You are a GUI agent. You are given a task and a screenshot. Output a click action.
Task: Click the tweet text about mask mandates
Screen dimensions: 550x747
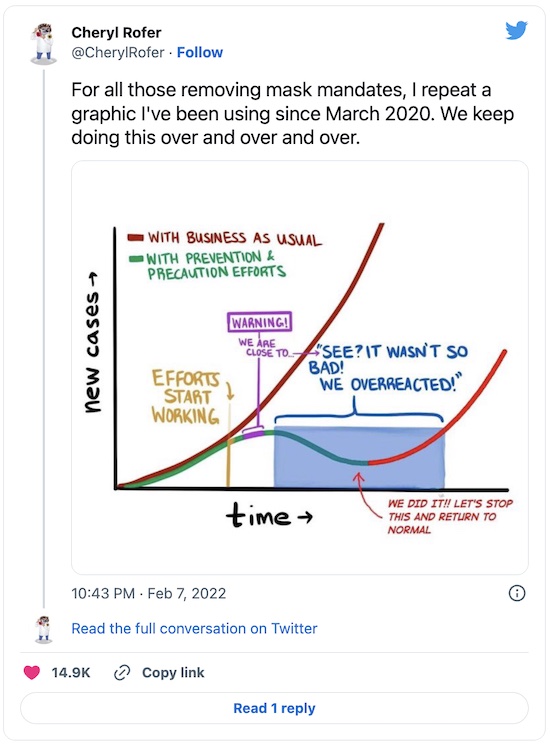(293, 113)
